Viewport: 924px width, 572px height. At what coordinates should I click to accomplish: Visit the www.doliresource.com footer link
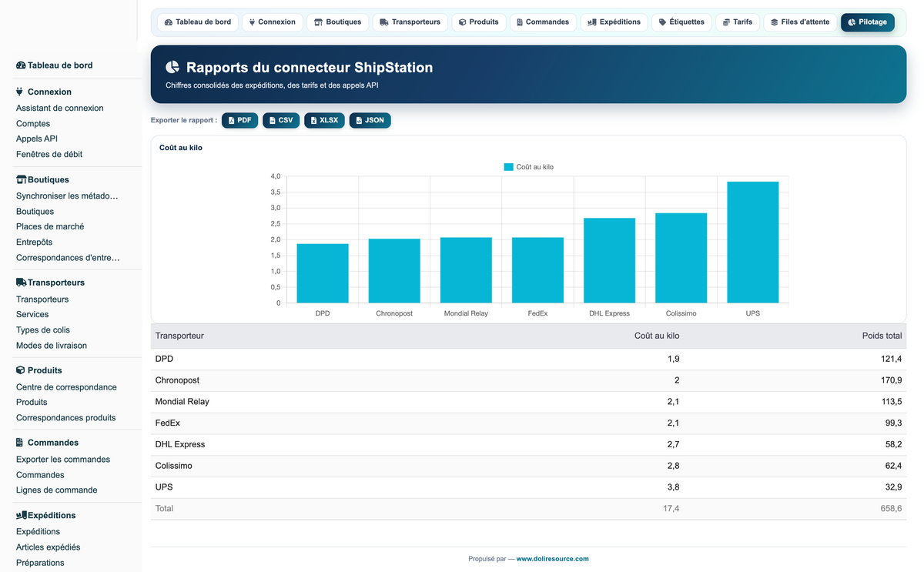(x=552, y=559)
